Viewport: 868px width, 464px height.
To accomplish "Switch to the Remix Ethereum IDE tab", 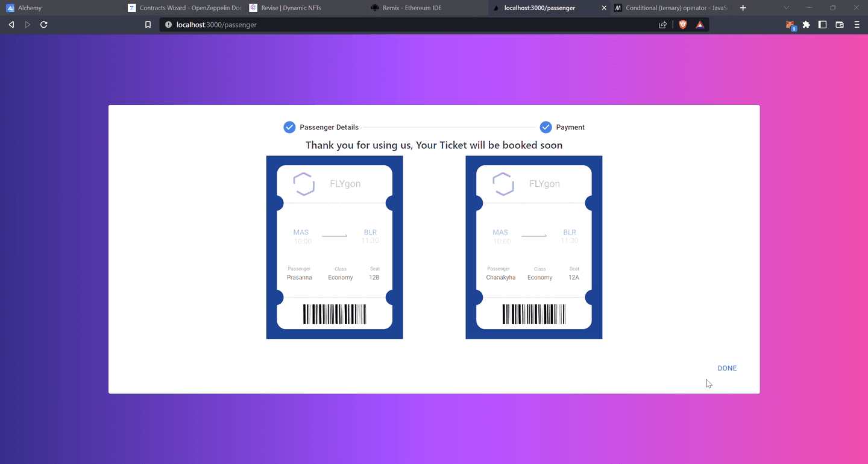I will tap(427, 8).
